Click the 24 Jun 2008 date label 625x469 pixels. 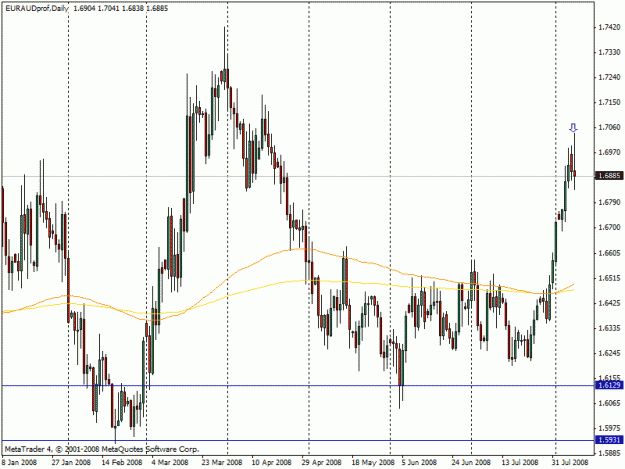tap(471, 463)
